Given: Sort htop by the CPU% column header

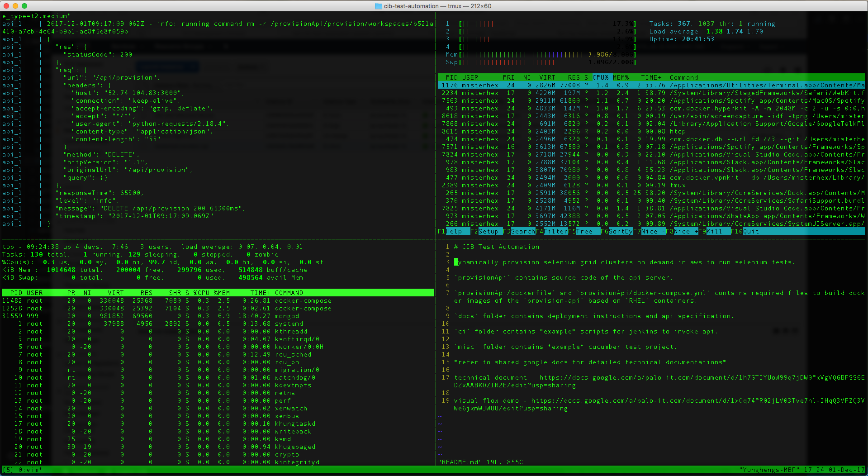Looking at the screenshot, I should tap(601, 77).
